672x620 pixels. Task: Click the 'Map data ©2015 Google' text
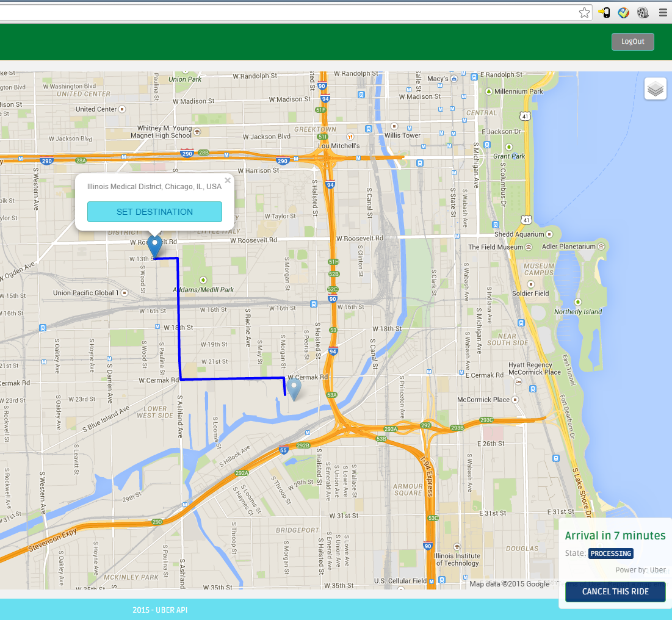point(509,584)
